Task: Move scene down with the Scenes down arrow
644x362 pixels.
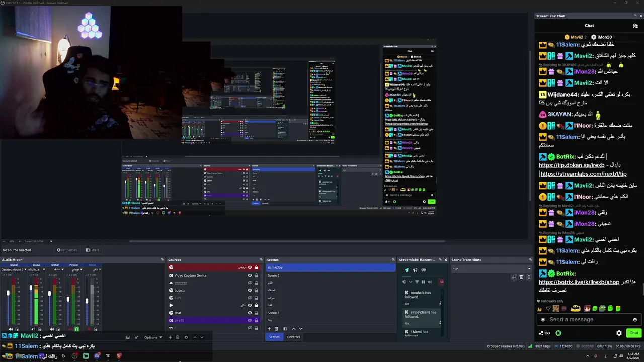Action: tap(301, 329)
